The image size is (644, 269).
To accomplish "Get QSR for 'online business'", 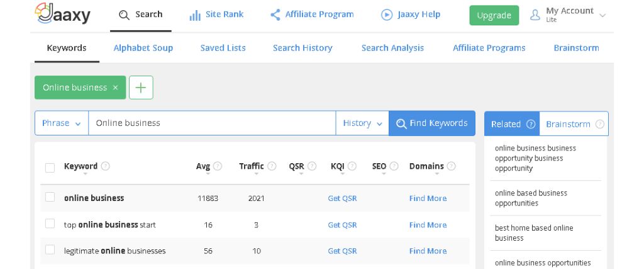I will pyautogui.click(x=342, y=198).
